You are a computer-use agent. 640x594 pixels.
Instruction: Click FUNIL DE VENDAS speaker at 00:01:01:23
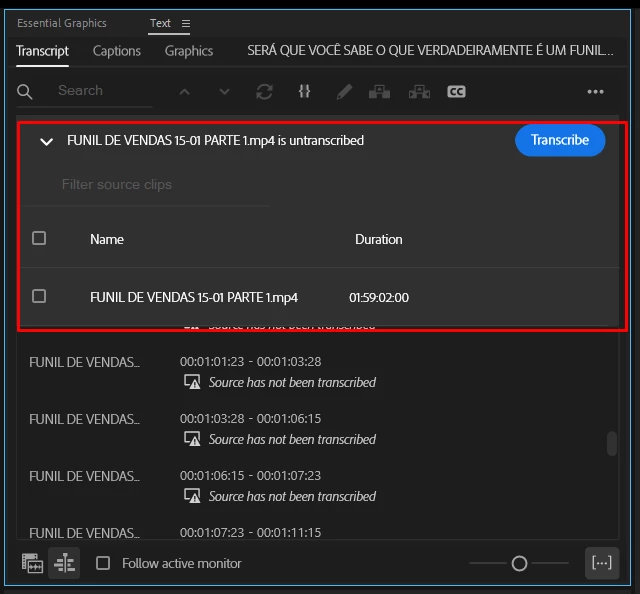84,362
